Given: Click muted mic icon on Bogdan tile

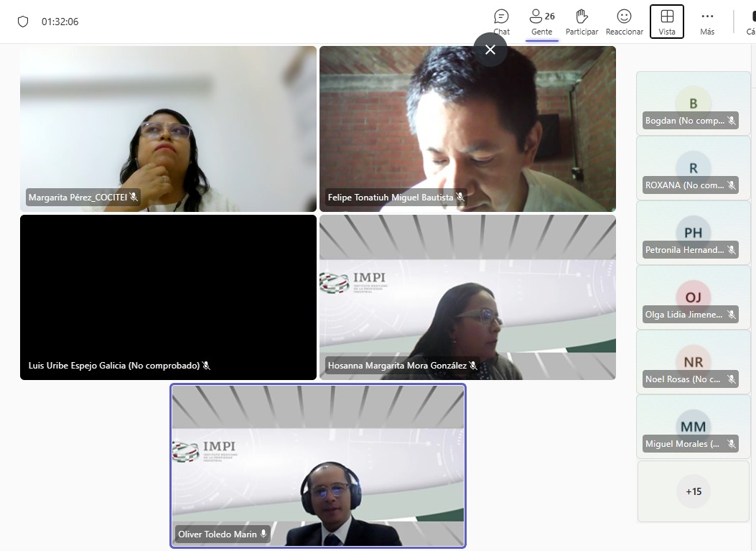Looking at the screenshot, I should [x=732, y=121].
